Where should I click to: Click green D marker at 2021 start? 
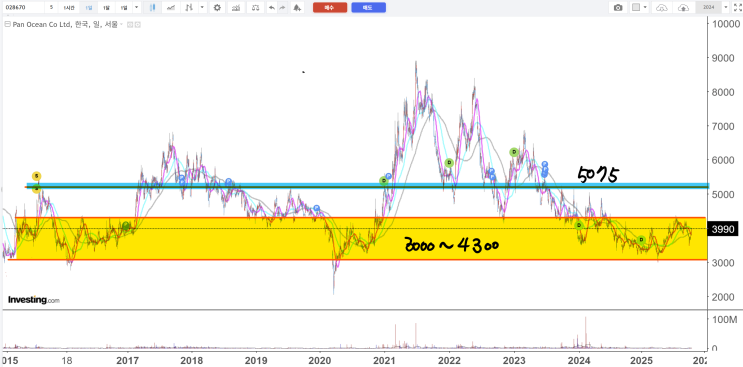click(384, 180)
